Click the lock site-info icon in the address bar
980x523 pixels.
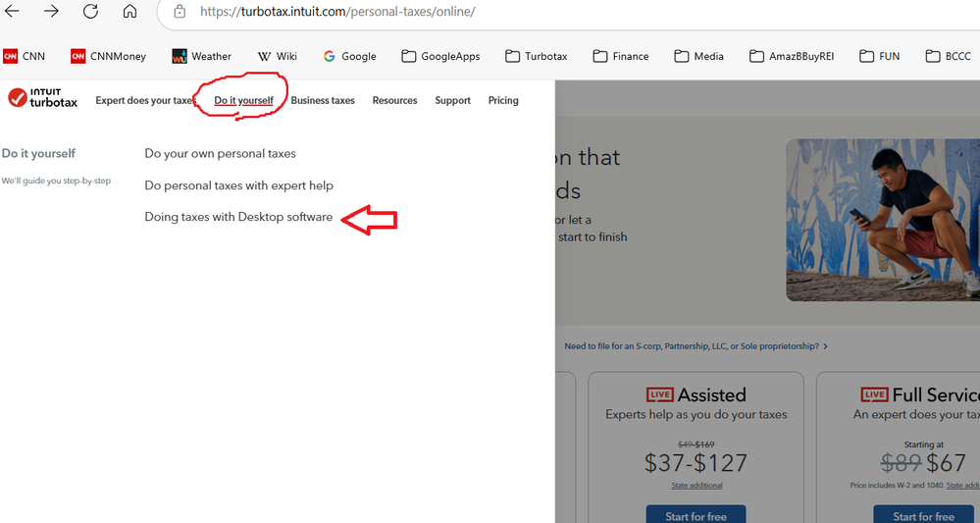coord(180,11)
